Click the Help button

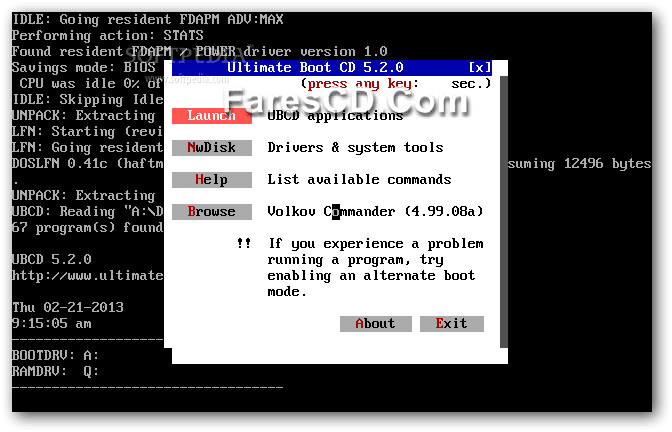(x=212, y=180)
